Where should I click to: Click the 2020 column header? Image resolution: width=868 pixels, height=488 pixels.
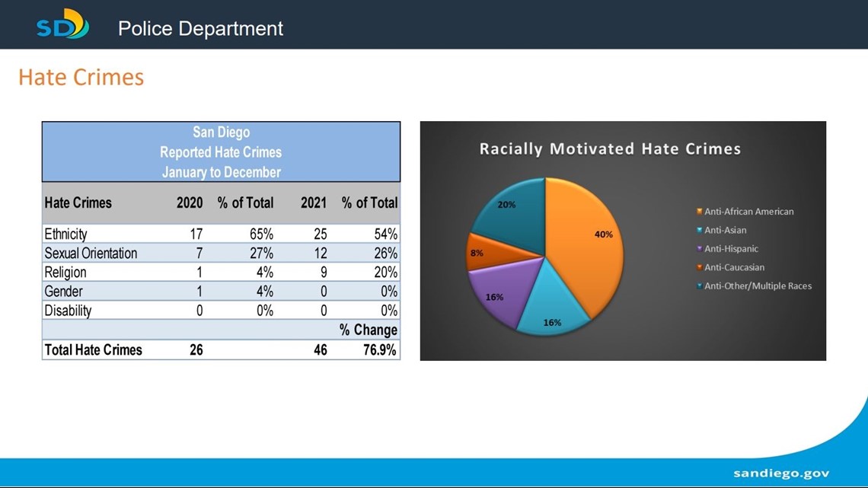pyautogui.click(x=190, y=203)
